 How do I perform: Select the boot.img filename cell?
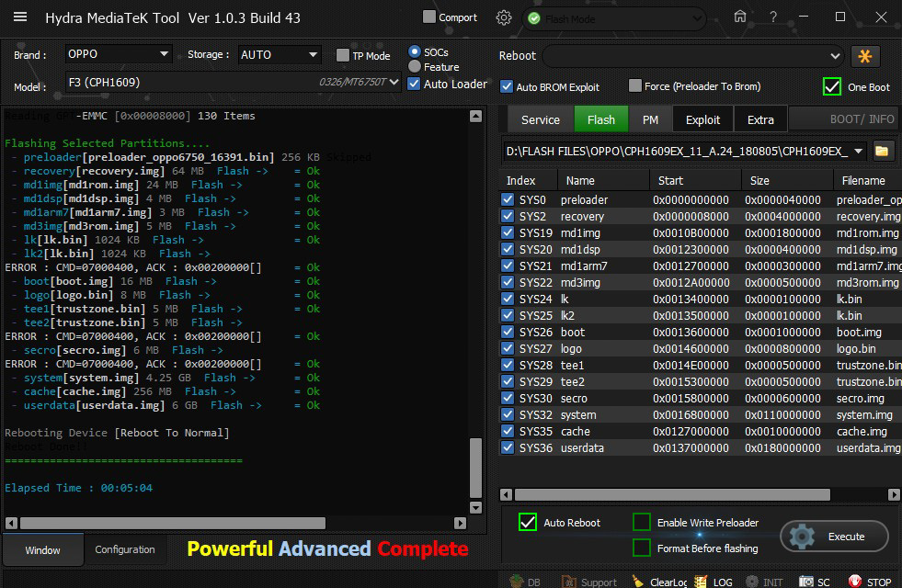pyautogui.click(x=859, y=333)
